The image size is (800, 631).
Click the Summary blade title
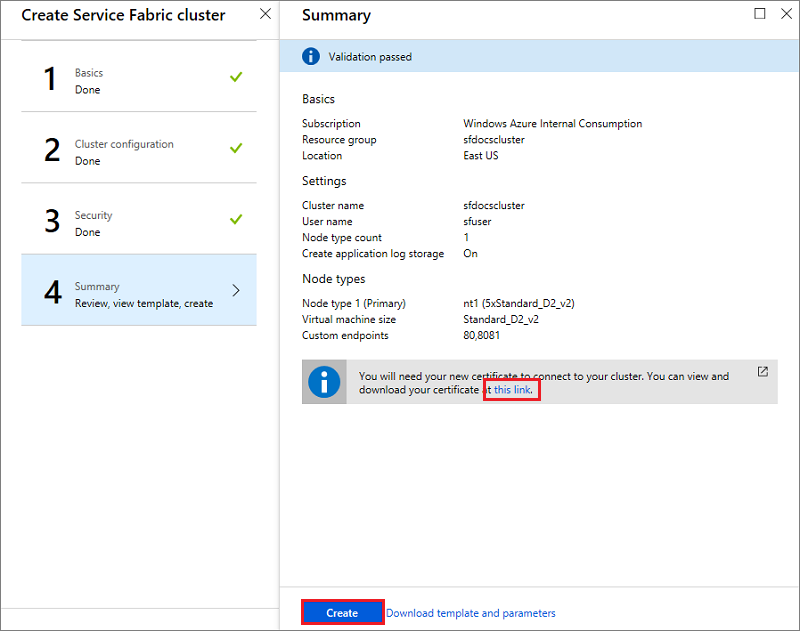click(x=336, y=15)
